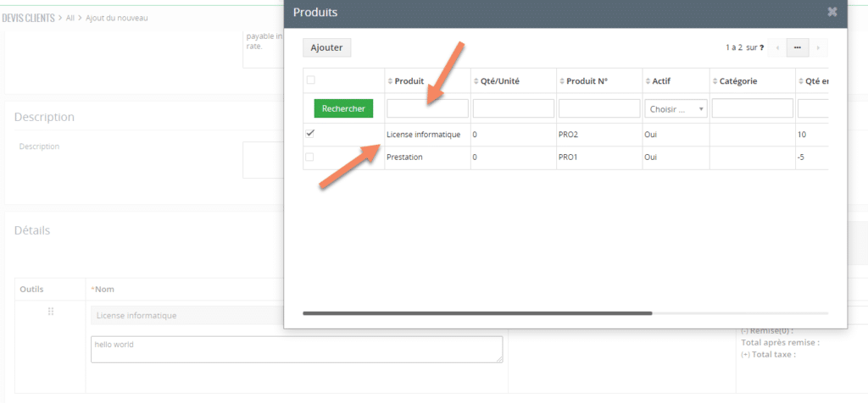Go to next page arrow in pagination
Screen dimensions: 868x403
click(x=818, y=48)
